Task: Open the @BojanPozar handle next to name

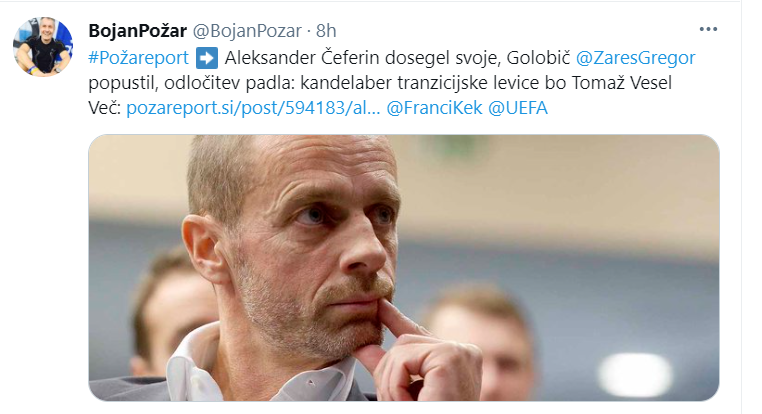Action: coord(247,31)
